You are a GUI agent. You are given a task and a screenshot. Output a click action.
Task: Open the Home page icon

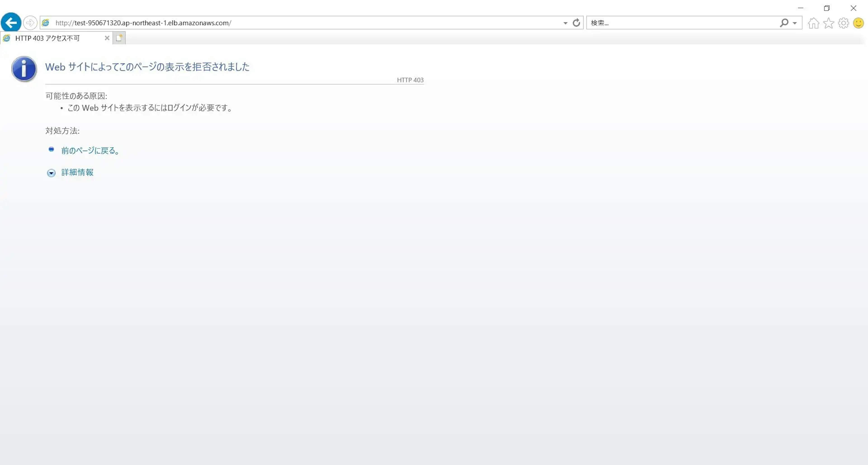click(x=814, y=23)
